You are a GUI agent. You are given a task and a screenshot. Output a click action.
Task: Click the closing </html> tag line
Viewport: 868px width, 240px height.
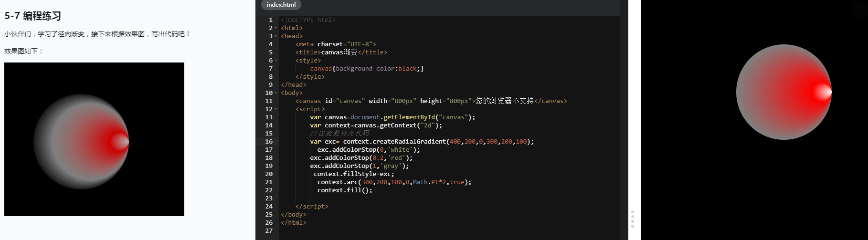[x=294, y=223]
